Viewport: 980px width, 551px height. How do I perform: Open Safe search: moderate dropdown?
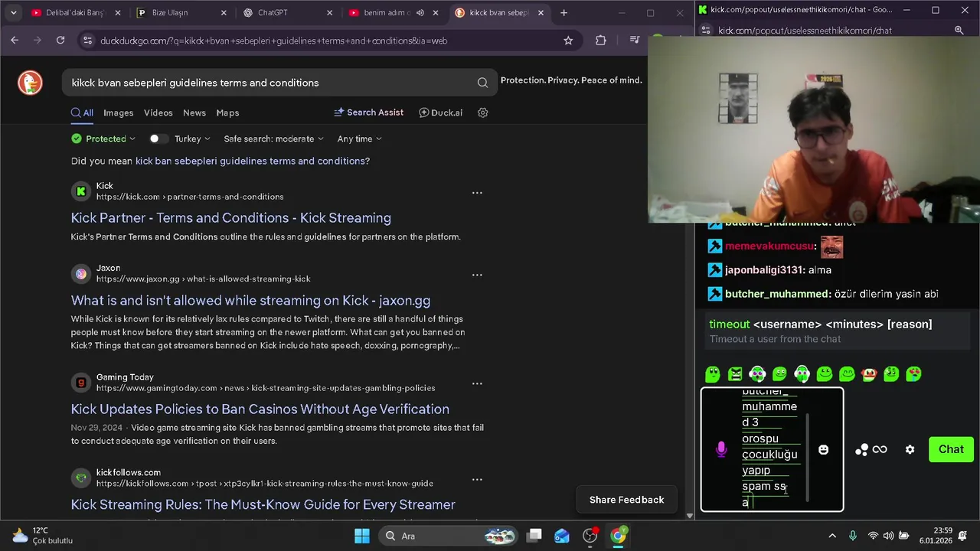(x=273, y=139)
